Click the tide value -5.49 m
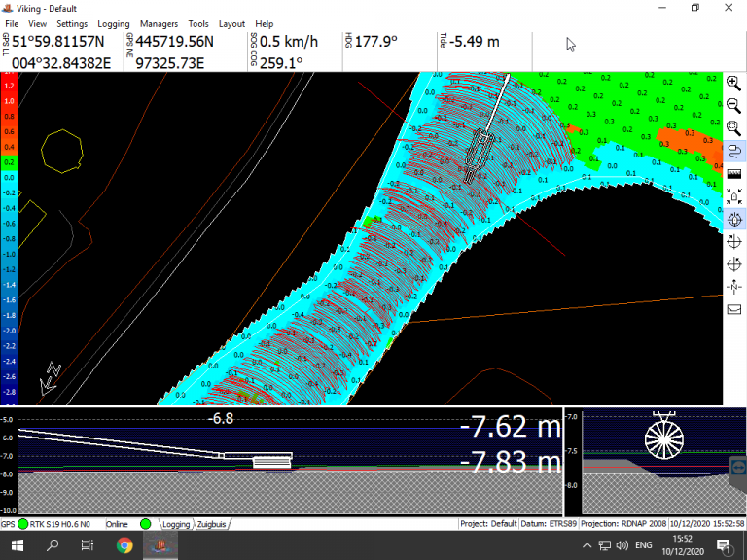The width and height of the screenshot is (747, 560). click(x=474, y=42)
